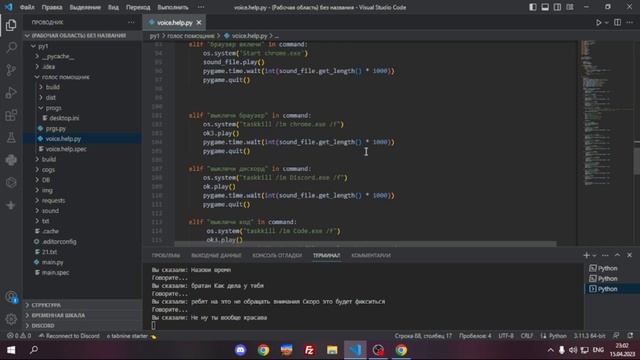Screen dimensions: 640x360
Task: Open the Файл menu
Action: coord(27,7)
